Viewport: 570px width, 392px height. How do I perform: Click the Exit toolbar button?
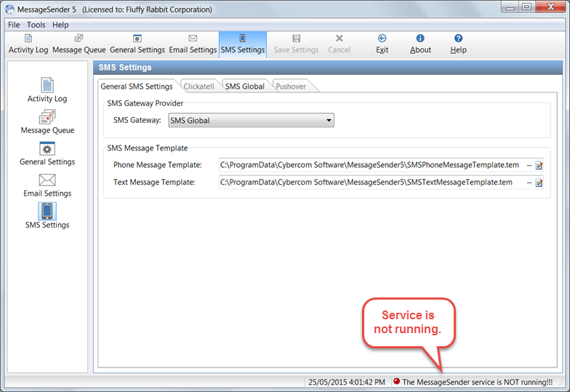[382, 44]
